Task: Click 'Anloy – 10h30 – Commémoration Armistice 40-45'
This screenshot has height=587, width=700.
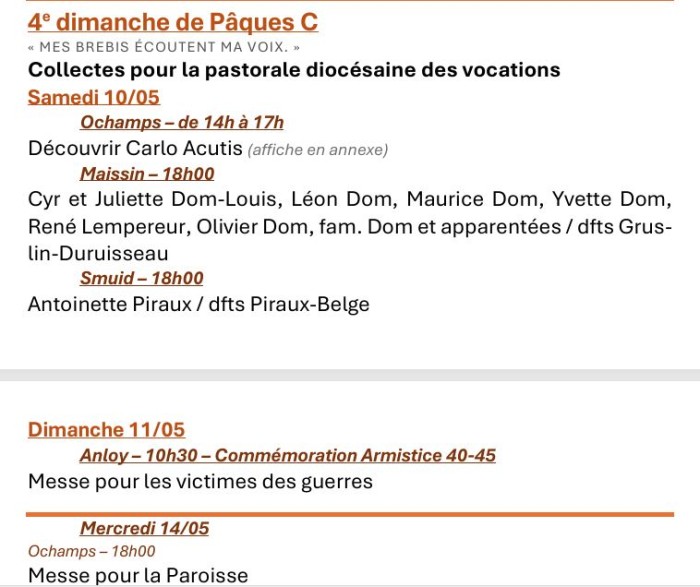Action: (x=288, y=455)
